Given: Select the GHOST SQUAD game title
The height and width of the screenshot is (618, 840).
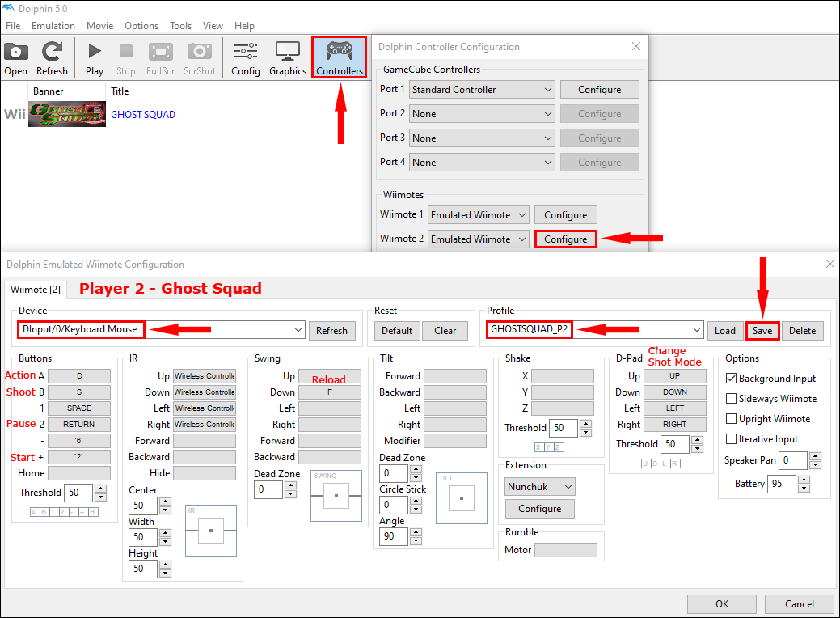Looking at the screenshot, I should (143, 115).
